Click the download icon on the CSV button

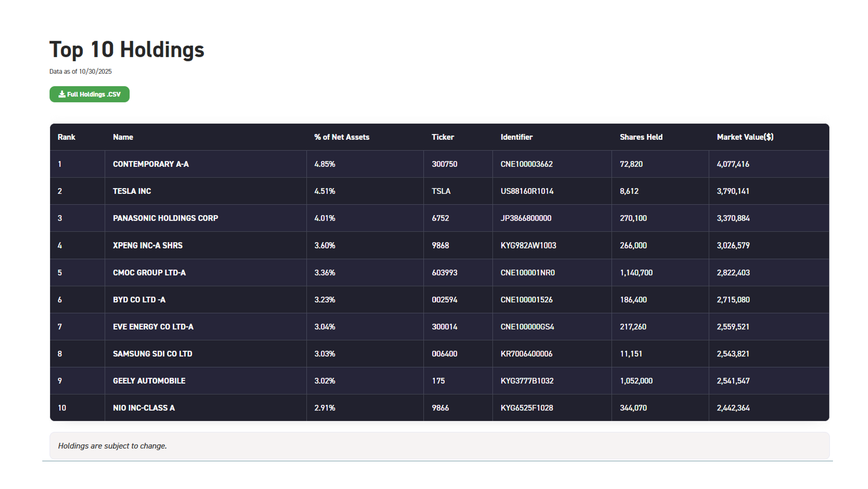62,94
